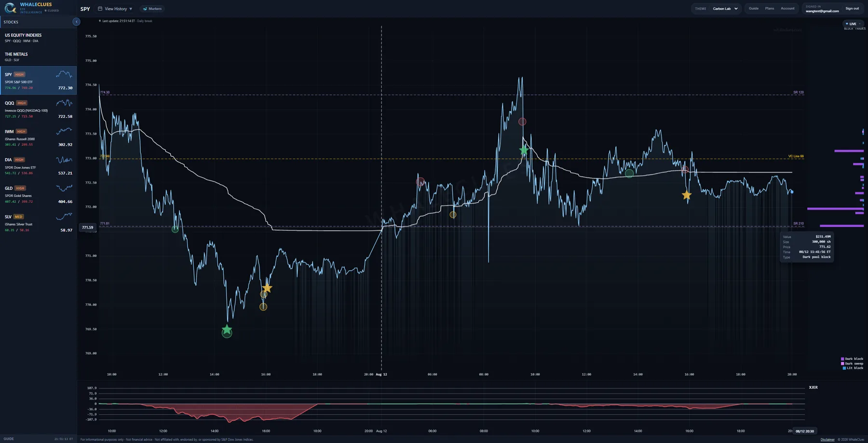
Task: Select the SPY sparkline mini chart
Action: (x=64, y=74)
